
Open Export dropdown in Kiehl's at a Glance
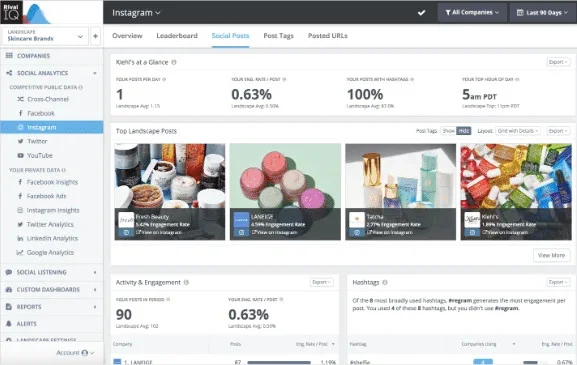pyautogui.click(x=558, y=62)
